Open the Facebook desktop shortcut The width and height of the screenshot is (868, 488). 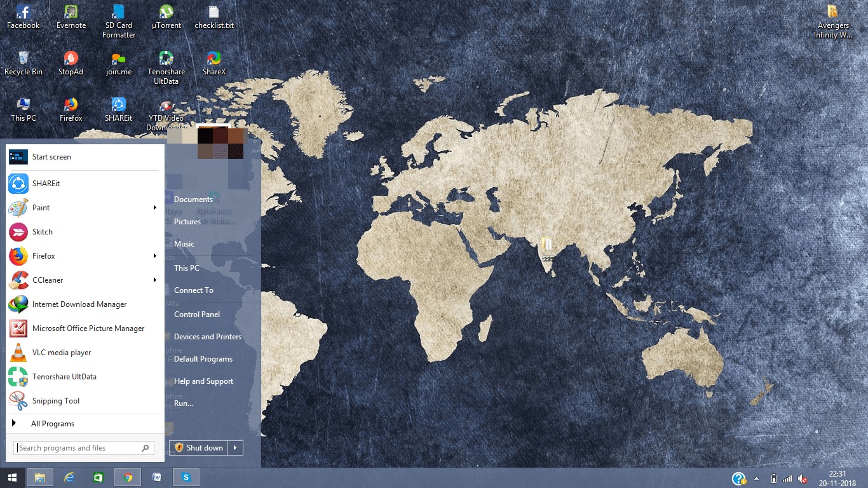coord(24,17)
